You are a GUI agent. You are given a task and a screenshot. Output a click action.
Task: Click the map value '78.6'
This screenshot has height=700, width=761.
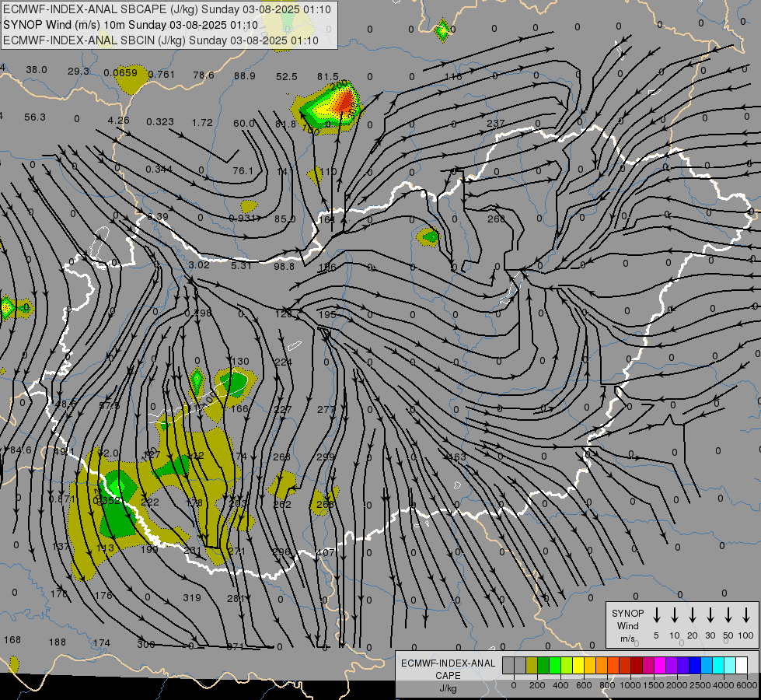coord(204,75)
